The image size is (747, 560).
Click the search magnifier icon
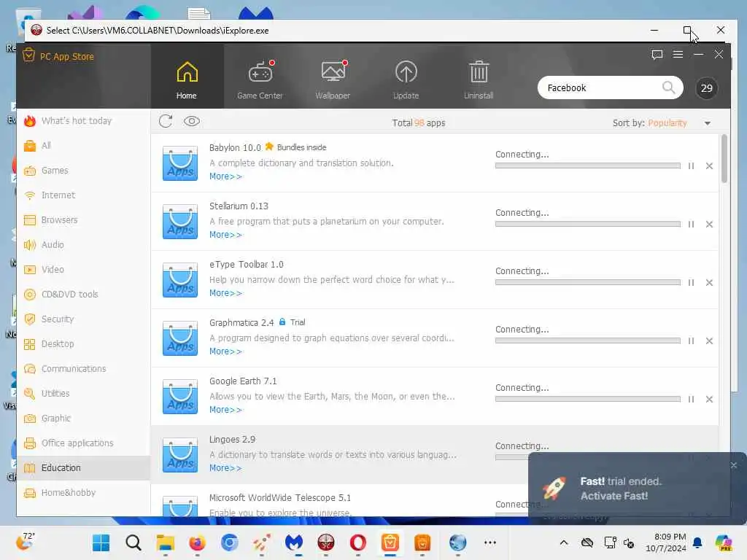668,87
